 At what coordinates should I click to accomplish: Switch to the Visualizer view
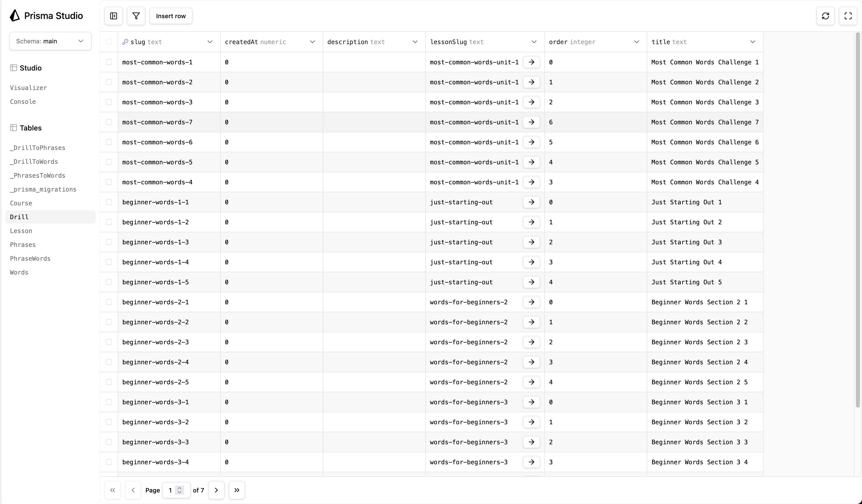click(x=28, y=88)
